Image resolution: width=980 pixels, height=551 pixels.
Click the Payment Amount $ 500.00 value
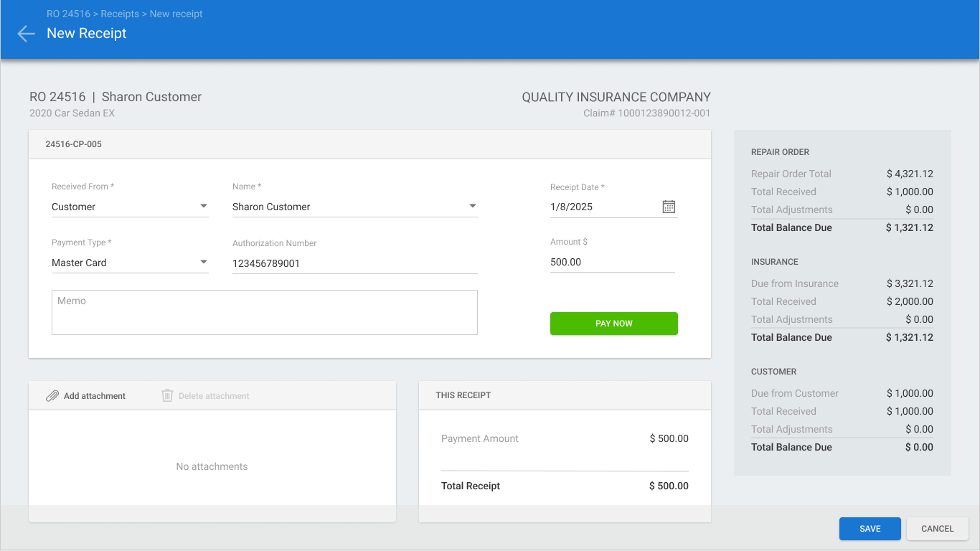(669, 438)
